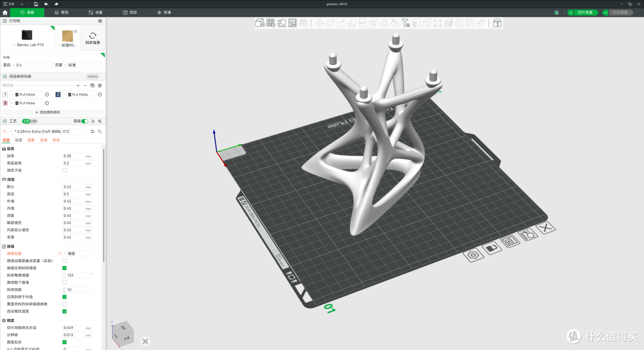Click filament 3 pink color swatch

coord(5,103)
